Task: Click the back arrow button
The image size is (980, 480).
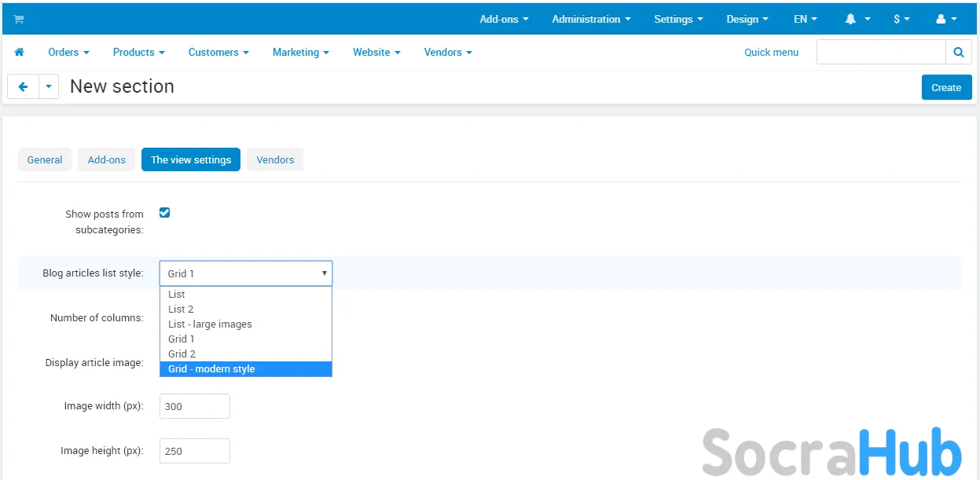Action: click(23, 87)
